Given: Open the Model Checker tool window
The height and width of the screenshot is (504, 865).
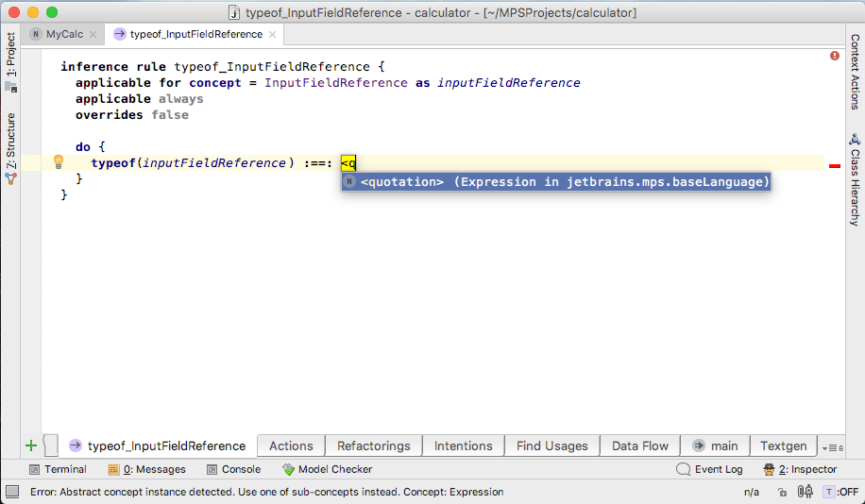Looking at the screenshot, I should click(327, 469).
